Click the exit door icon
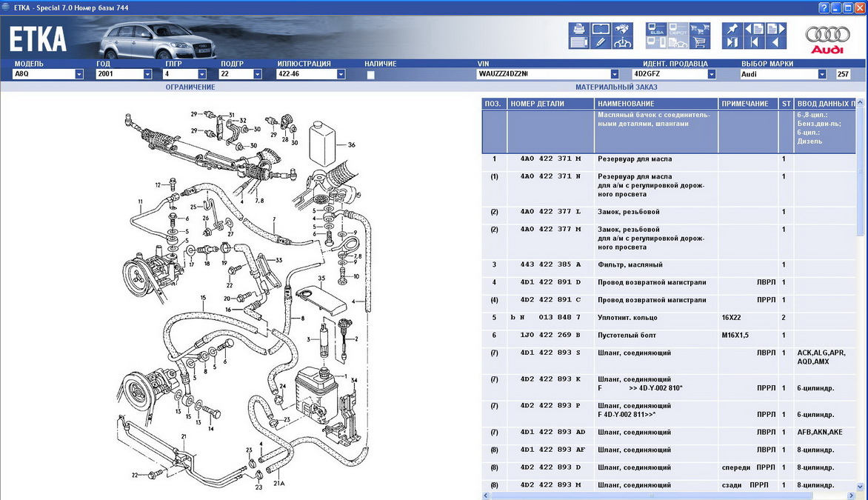 (732, 43)
